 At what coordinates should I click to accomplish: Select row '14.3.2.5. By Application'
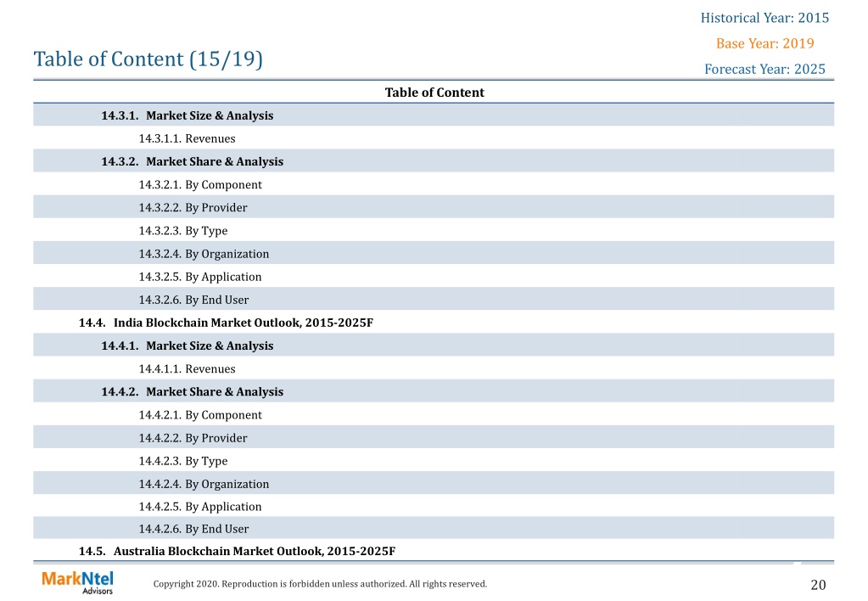434,276
